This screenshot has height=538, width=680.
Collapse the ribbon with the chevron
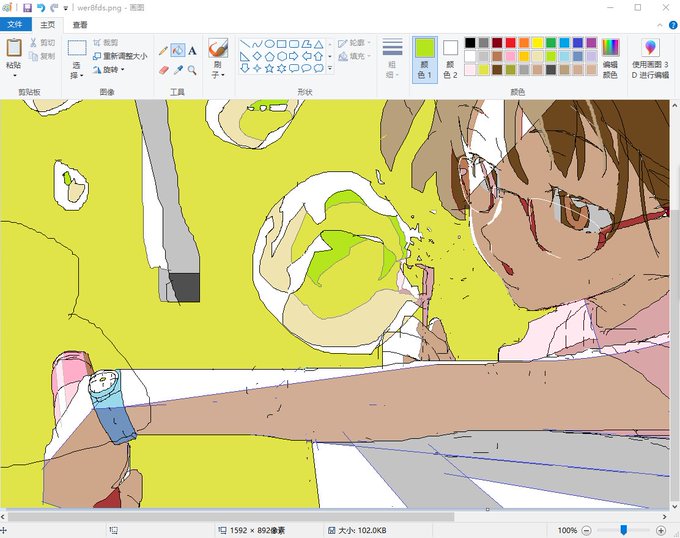[x=660, y=25]
